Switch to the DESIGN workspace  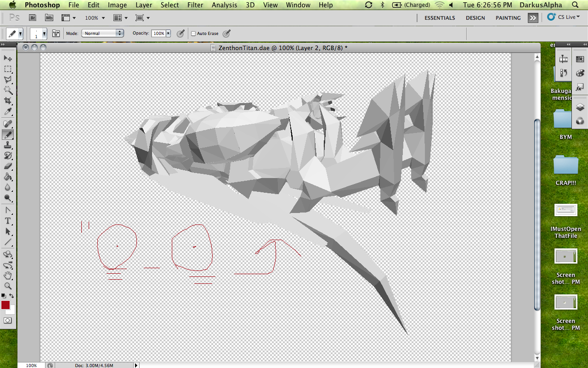point(475,18)
